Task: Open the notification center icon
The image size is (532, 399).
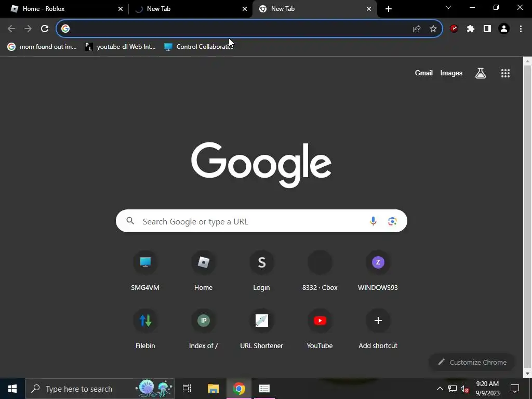Action: point(515,389)
